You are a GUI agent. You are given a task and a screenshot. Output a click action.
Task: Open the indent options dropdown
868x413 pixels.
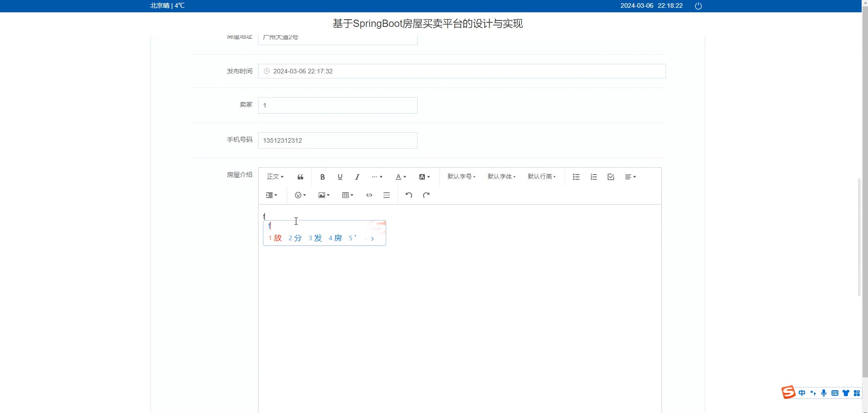click(x=272, y=195)
